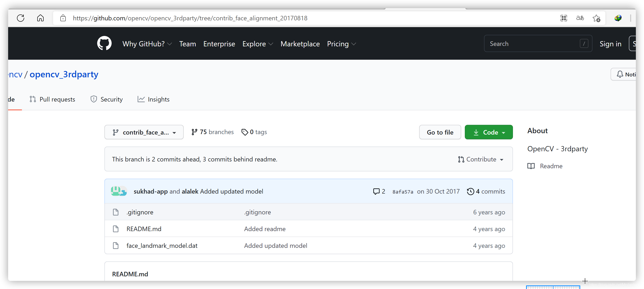Click the Go to file button
The height and width of the screenshot is (289, 644).
click(440, 132)
